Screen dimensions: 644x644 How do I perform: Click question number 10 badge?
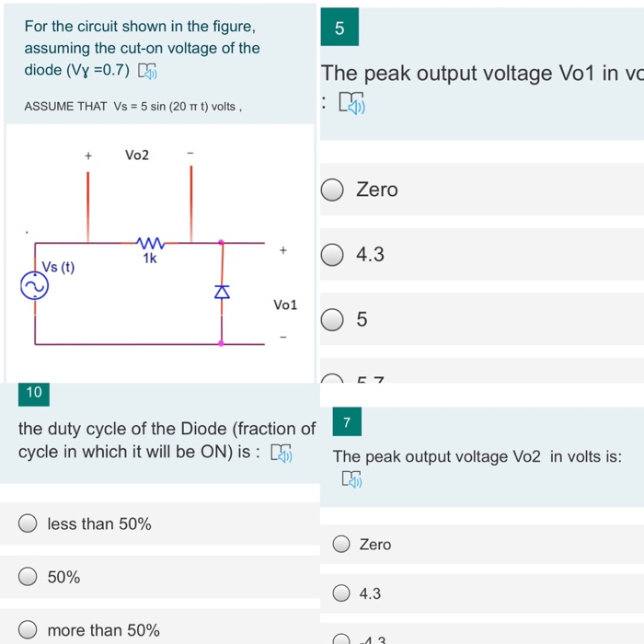[x=34, y=393]
